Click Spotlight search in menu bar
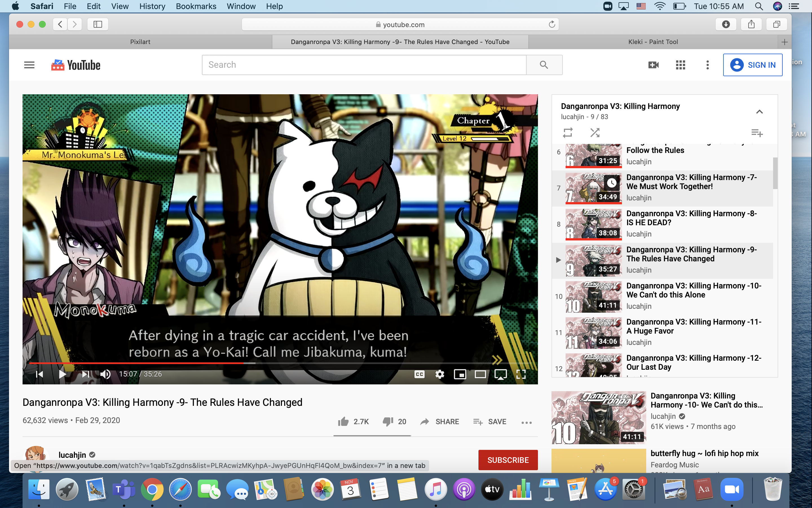 pyautogui.click(x=759, y=6)
